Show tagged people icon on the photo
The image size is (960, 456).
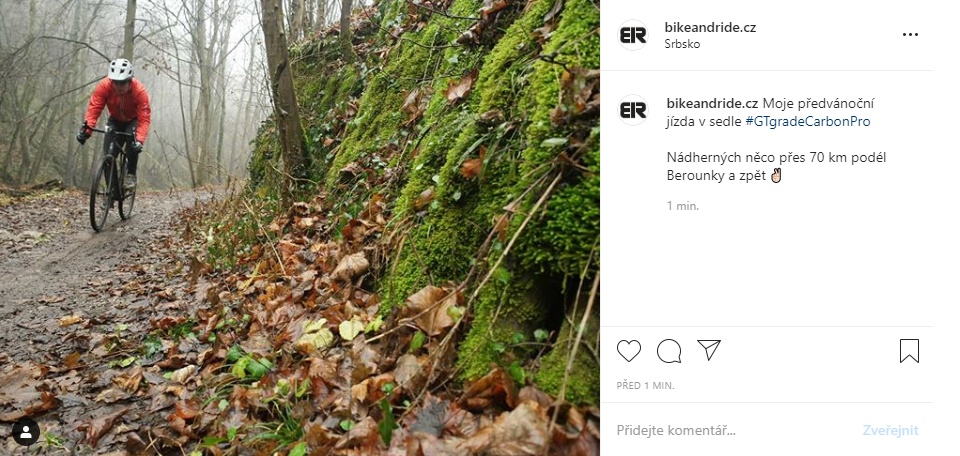[25, 432]
